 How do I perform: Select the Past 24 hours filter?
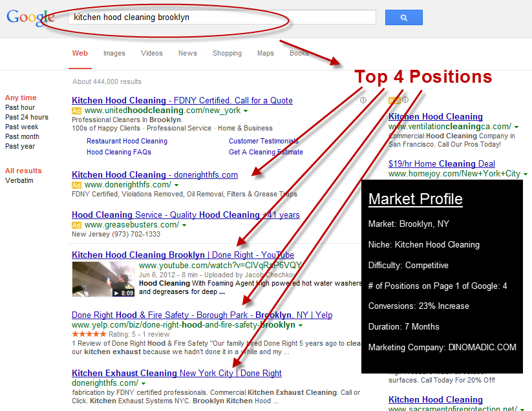(27, 117)
